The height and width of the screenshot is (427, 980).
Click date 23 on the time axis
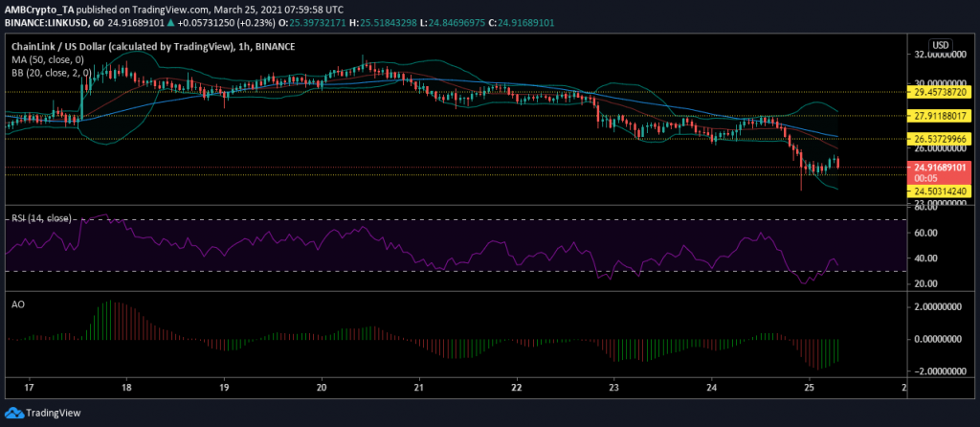(x=614, y=389)
